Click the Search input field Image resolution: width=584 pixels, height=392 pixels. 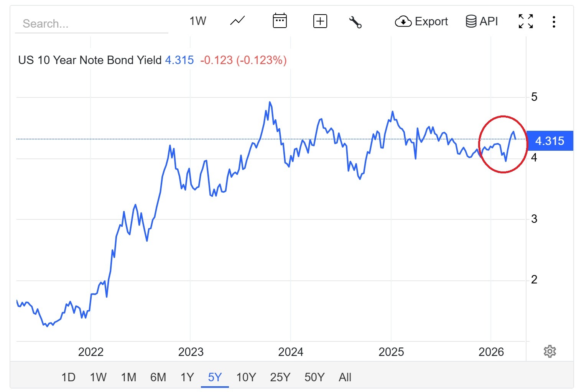pos(91,24)
